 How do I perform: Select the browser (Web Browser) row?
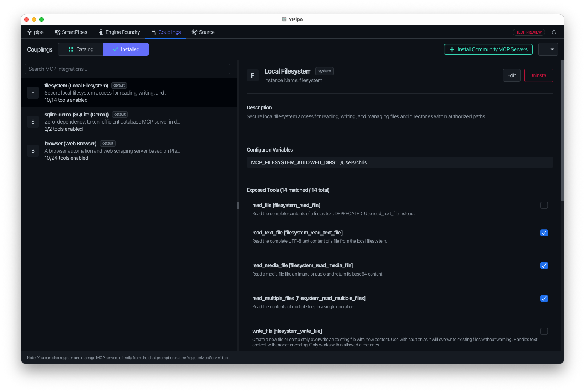pyautogui.click(x=129, y=151)
